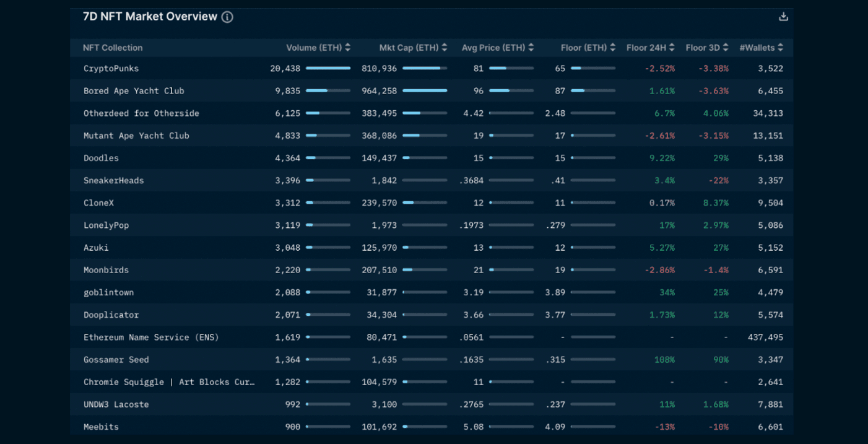Open the Dooplicator collection
Viewport: 868px width, 444px height.
point(111,315)
